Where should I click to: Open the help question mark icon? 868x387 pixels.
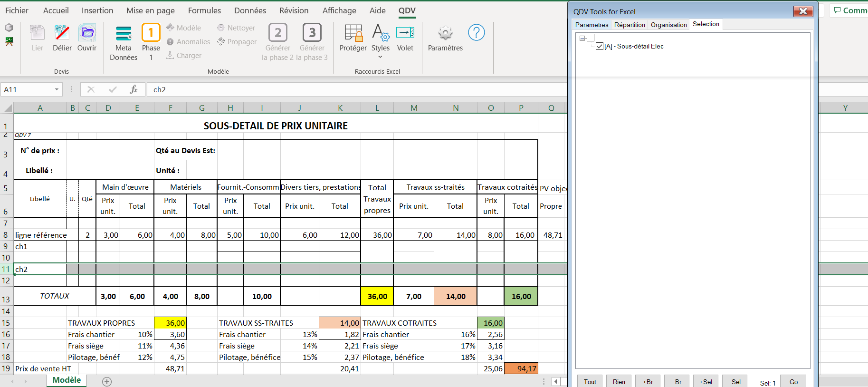tap(477, 32)
